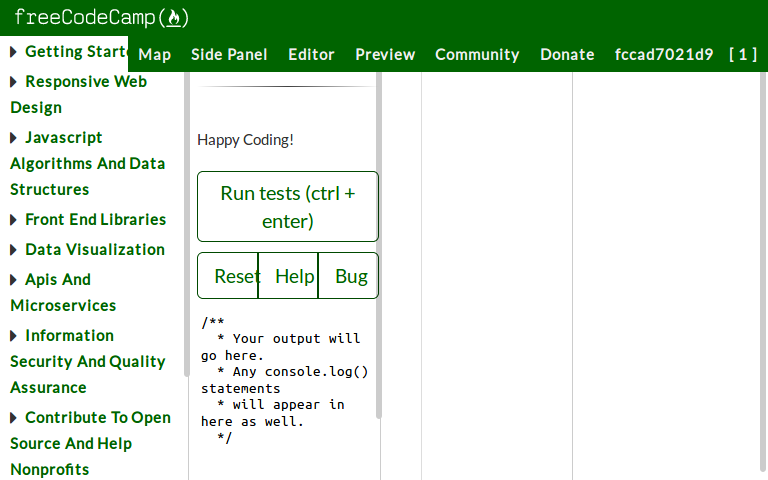
Task: Toggle the Side Panel menu item
Action: click(229, 54)
